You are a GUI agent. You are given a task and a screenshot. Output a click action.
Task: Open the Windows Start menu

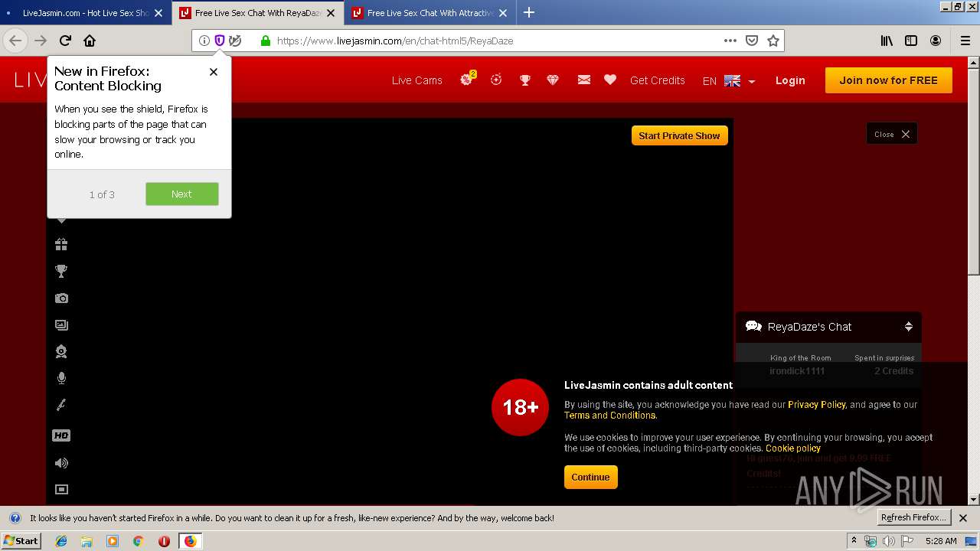click(21, 540)
